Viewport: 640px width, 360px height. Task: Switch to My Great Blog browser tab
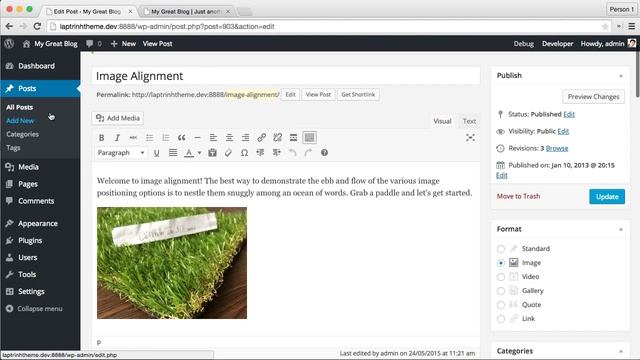[186, 11]
